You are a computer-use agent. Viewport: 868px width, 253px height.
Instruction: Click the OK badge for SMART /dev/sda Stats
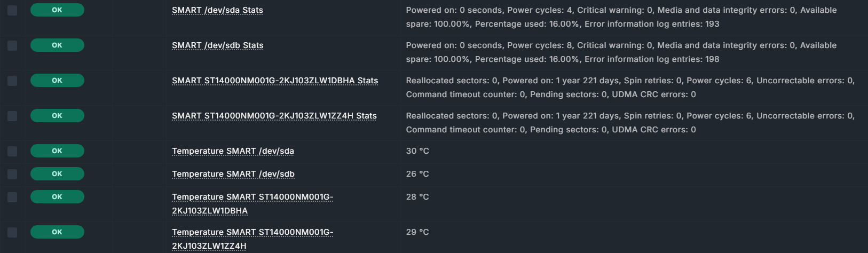pyautogui.click(x=57, y=10)
